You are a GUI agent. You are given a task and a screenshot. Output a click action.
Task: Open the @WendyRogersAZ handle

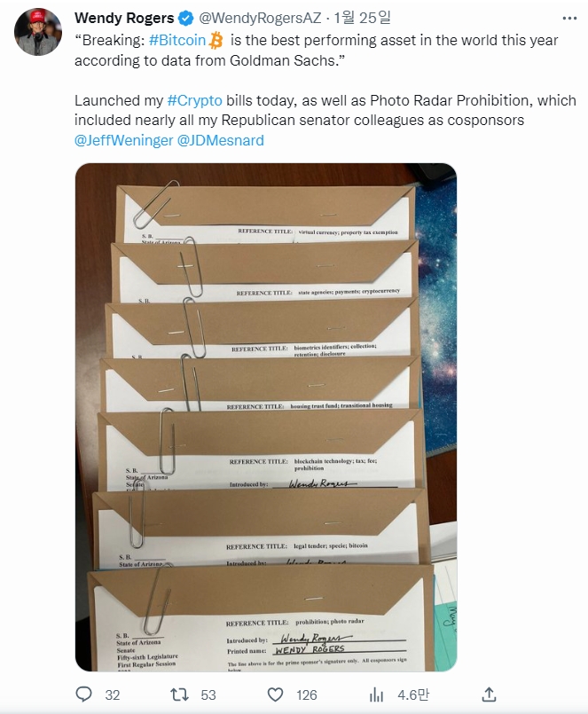point(260,19)
